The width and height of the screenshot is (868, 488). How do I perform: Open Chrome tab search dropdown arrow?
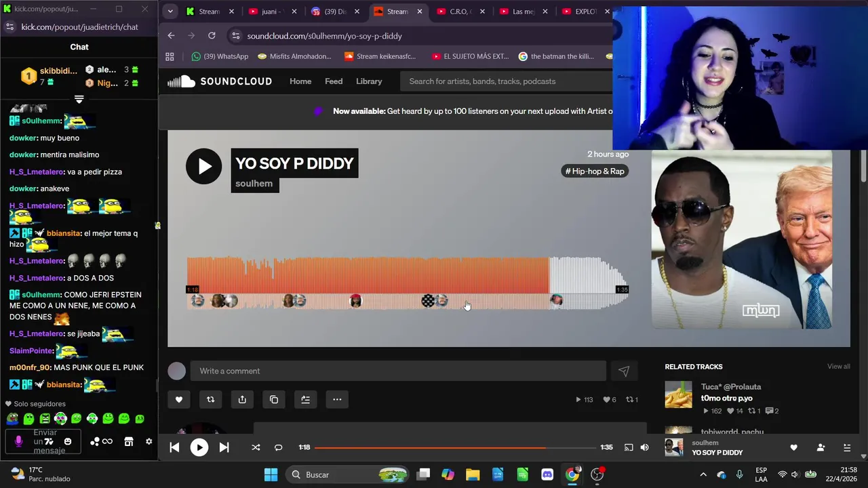pos(170,12)
